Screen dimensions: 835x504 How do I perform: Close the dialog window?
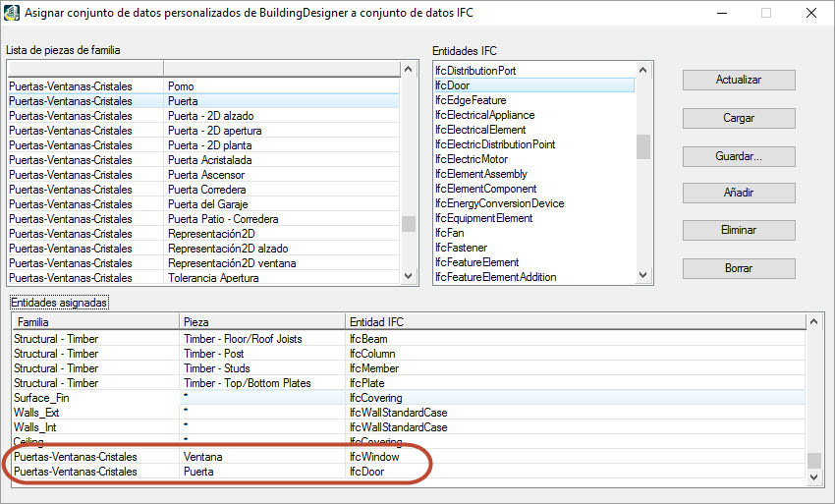(x=811, y=13)
